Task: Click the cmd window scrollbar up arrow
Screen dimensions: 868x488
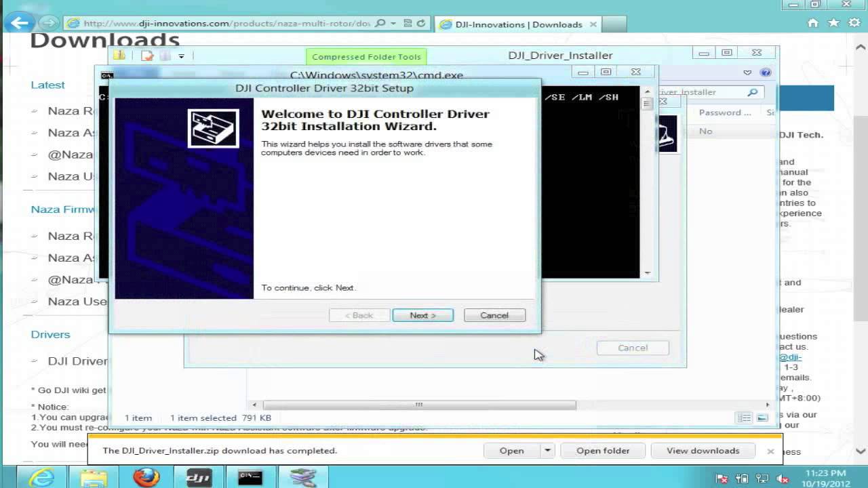Action: coord(647,91)
